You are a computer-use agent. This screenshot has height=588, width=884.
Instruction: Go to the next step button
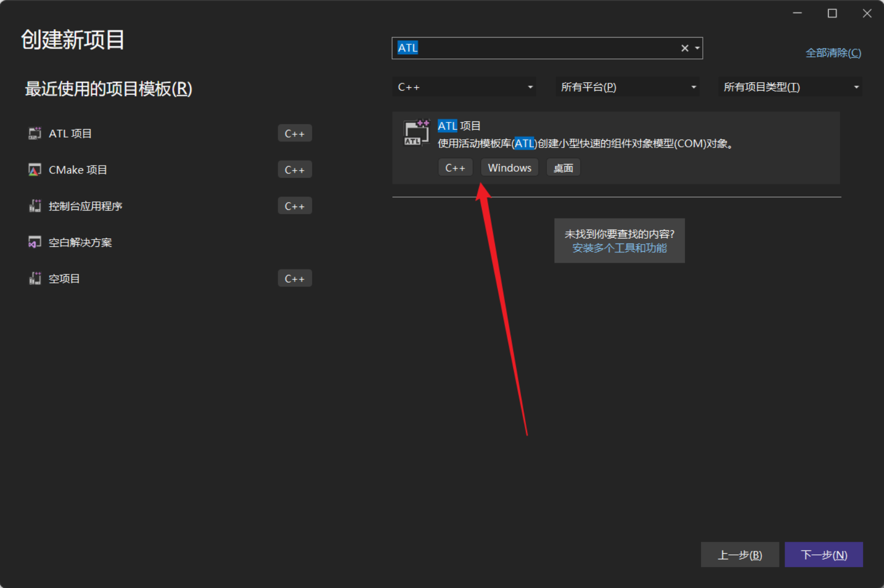click(824, 555)
